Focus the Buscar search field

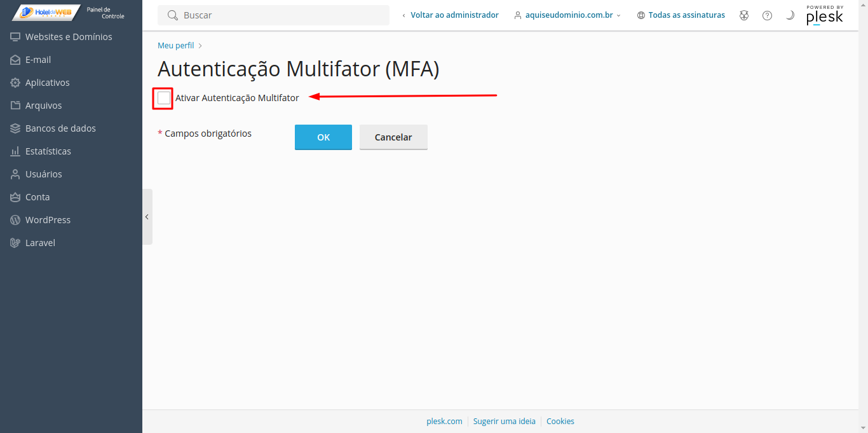[x=280, y=15]
